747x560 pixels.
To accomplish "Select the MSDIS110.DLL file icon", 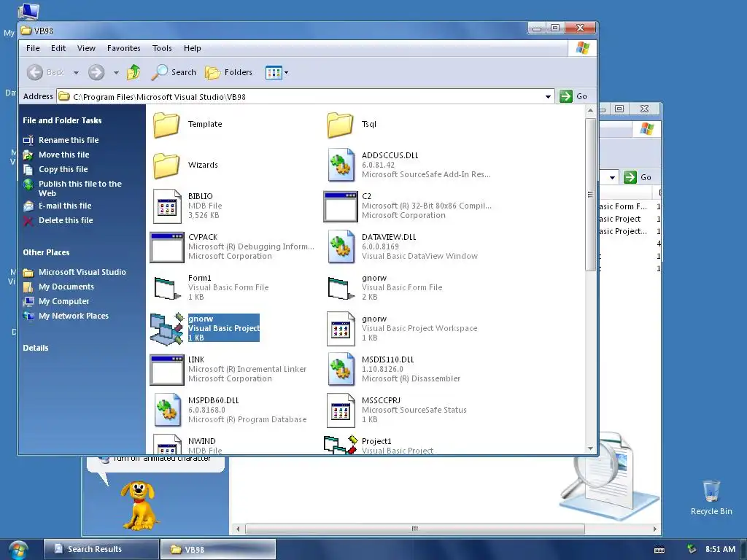I will [x=341, y=369].
